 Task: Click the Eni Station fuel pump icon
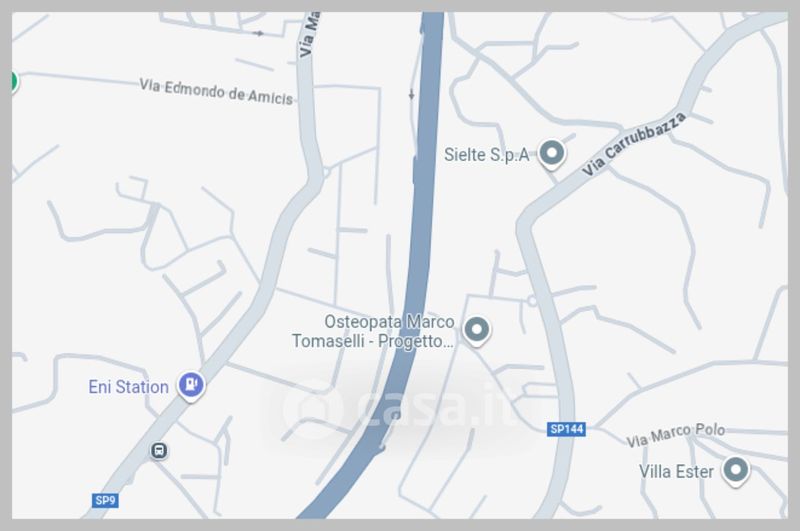point(191,385)
